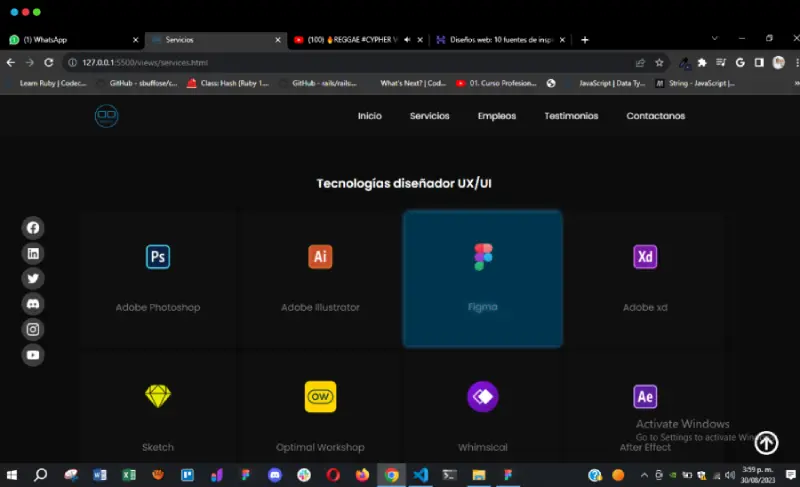Screen dimensions: 800x487
Task: Navigate to the Empleos page
Action: tap(497, 116)
